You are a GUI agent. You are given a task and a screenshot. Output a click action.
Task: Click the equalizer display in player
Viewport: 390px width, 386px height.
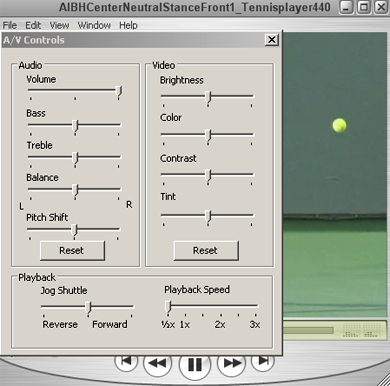tap(361, 330)
